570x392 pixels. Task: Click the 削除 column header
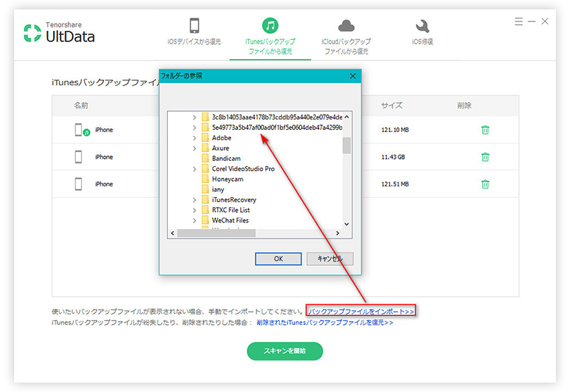point(464,106)
